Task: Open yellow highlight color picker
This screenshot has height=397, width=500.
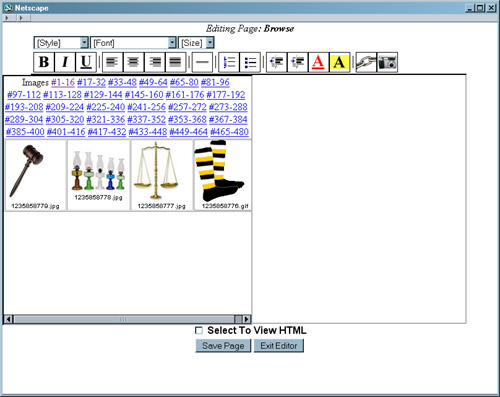Action: [x=339, y=62]
